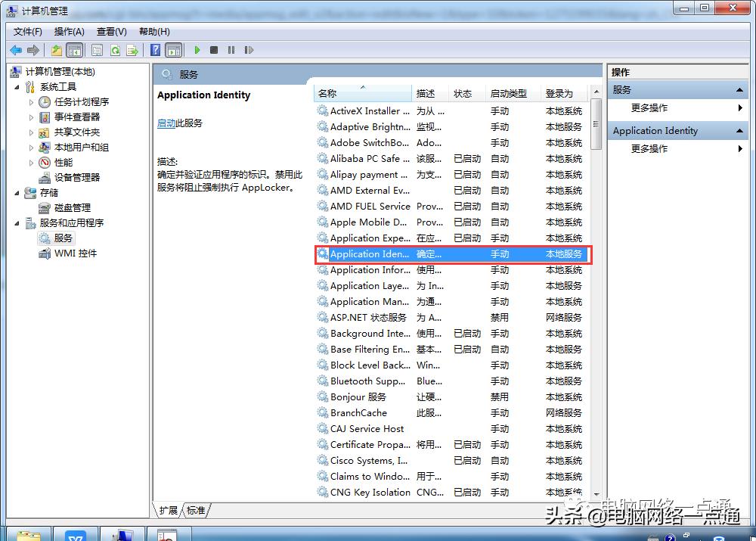Click the Up one level toolbar icon
Screen dimensions: 756x541
point(57,50)
